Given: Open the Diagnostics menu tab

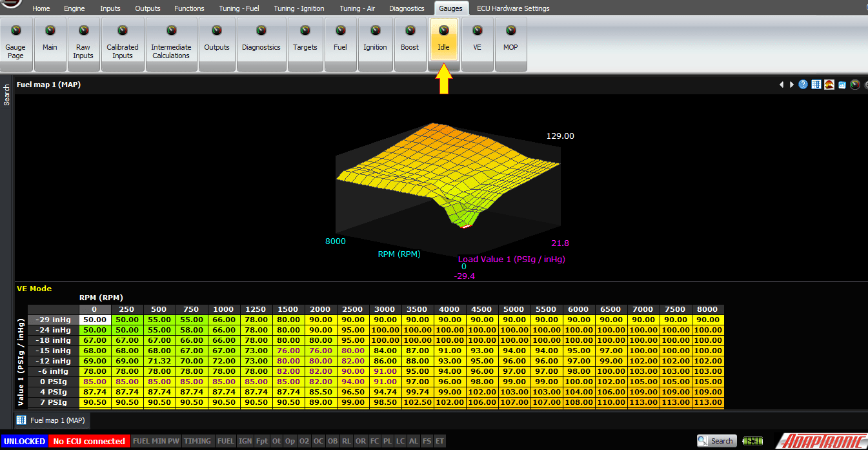Looking at the screenshot, I should pyautogui.click(x=407, y=8).
